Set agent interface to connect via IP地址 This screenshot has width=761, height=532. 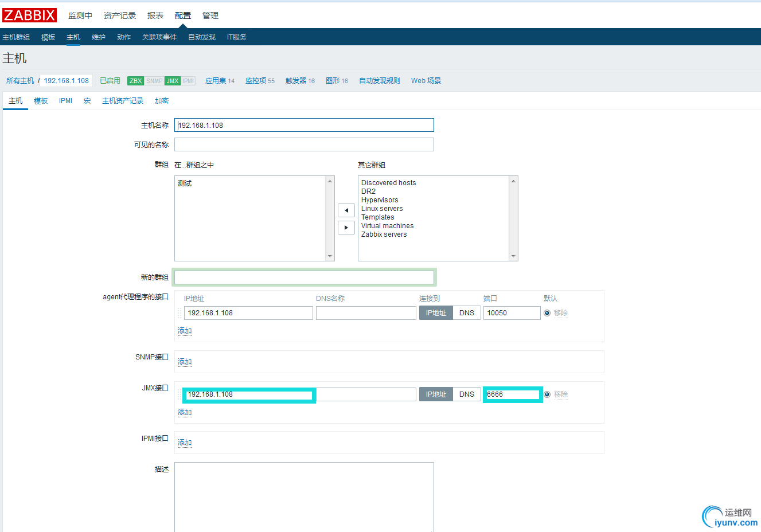[436, 313]
